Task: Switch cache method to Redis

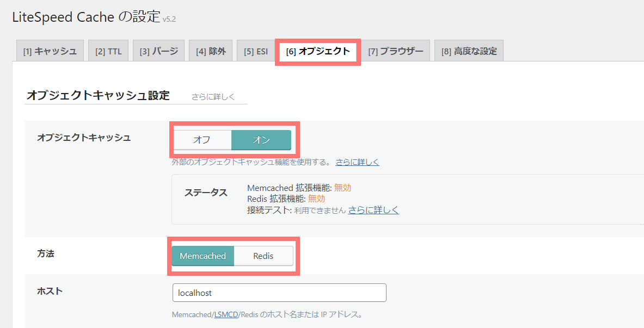Action: [263, 256]
